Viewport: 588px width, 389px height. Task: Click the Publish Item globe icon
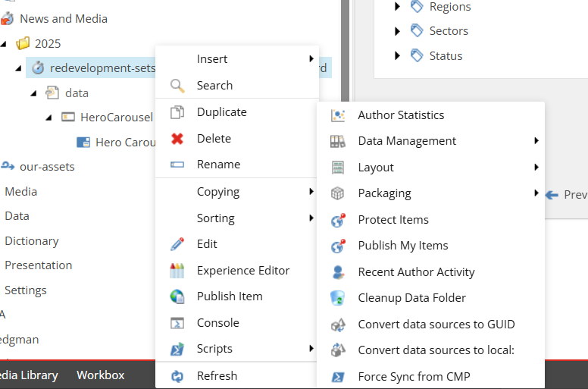177,296
